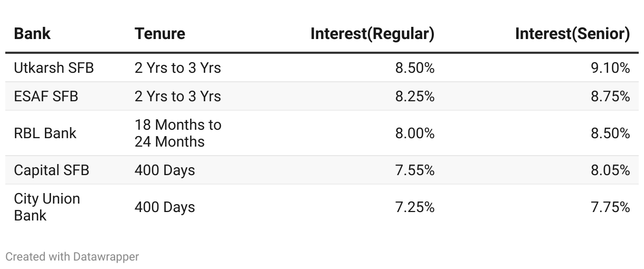Select the Utkarsh SFB bank cell
This screenshot has width=644, height=269.
click(x=54, y=68)
